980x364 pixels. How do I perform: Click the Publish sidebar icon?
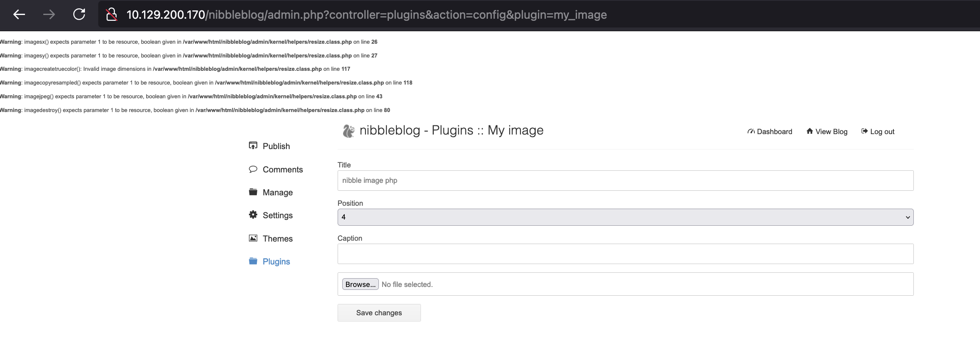coord(253,145)
